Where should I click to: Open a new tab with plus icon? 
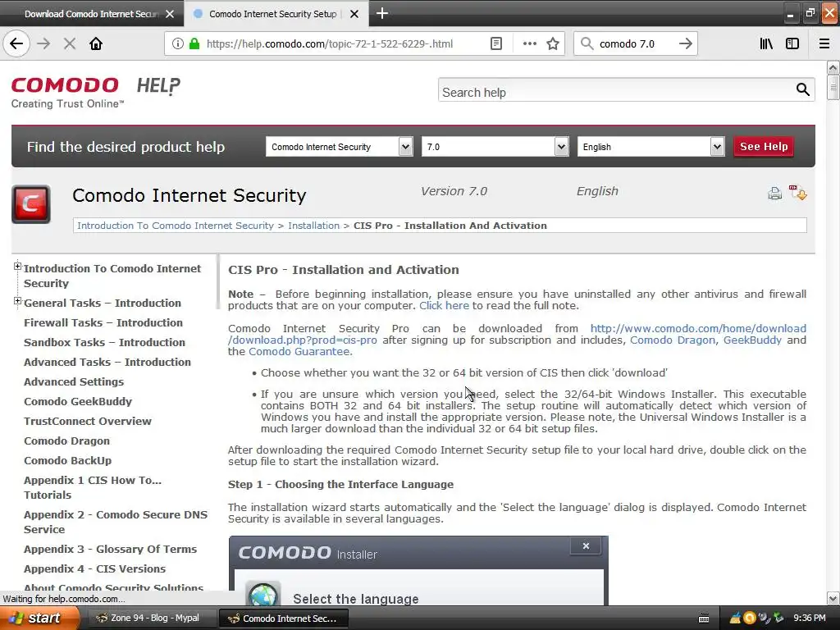click(x=382, y=13)
